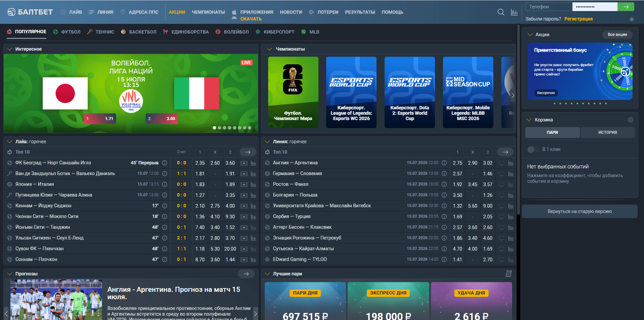
Task: Open the Приветственный бонус promo banner
Action: click(580, 71)
